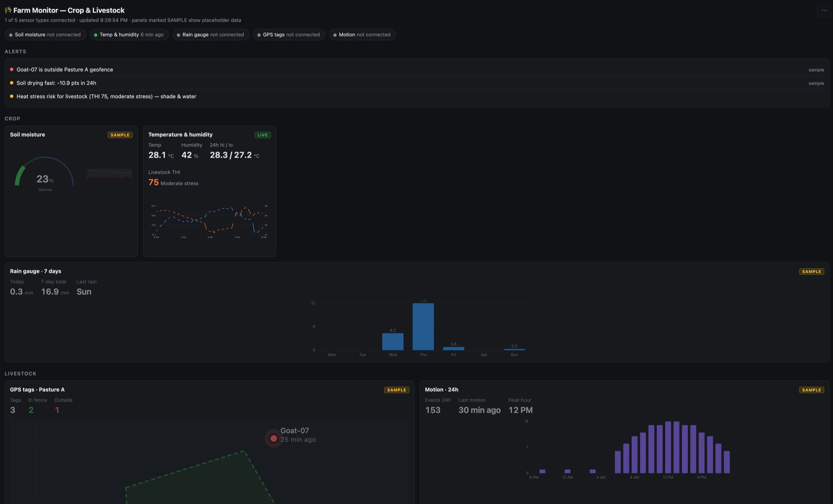
Task: Click the 7-day total 16.9 mm value
Action: click(55, 292)
